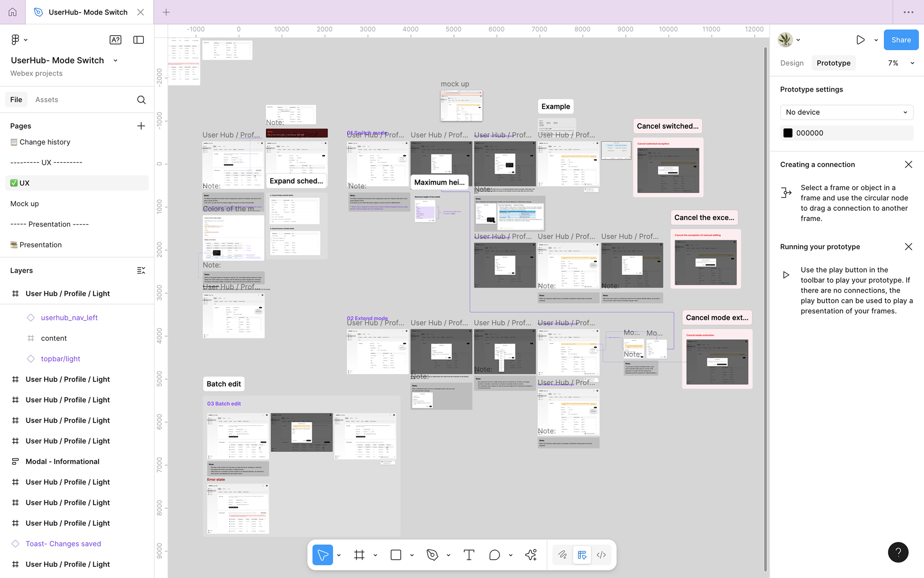Image resolution: width=924 pixels, height=578 pixels.
Task: Toggle Draw mode in bottom toolbar
Action: click(562, 555)
